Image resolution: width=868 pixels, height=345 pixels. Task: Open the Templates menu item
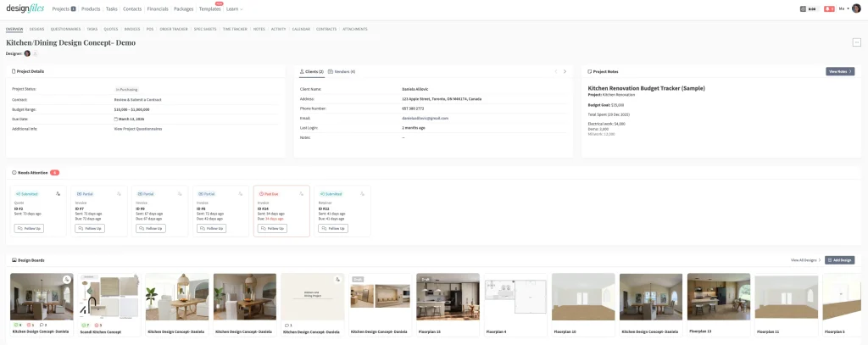tap(210, 8)
